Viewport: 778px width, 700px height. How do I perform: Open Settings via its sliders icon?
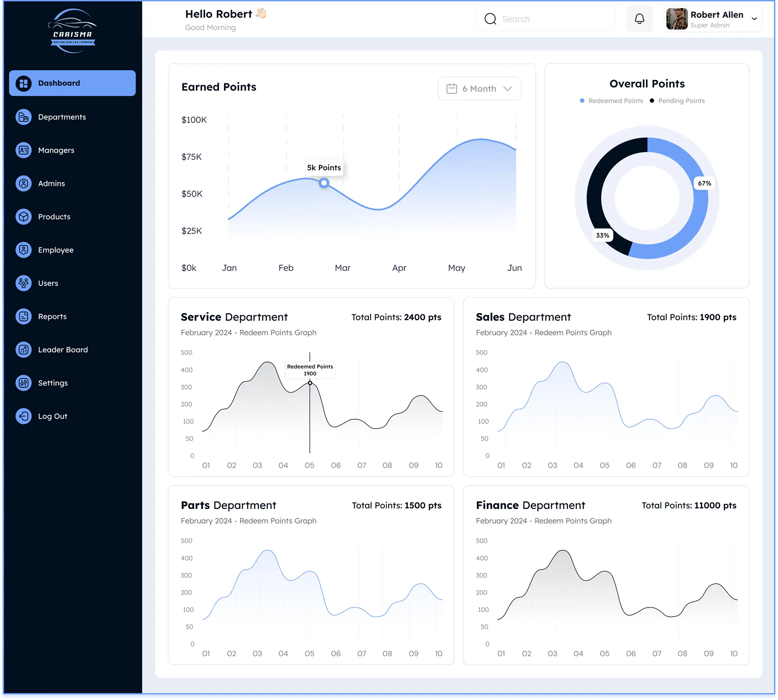point(23,383)
